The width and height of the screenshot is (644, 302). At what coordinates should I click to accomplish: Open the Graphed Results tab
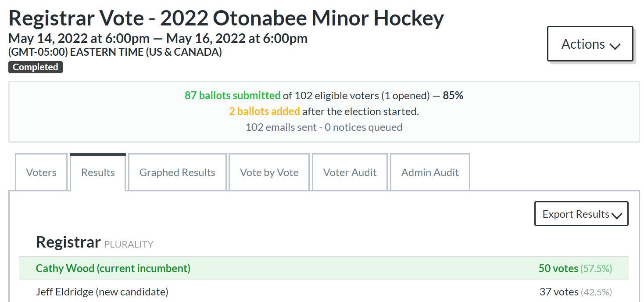(x=177, y=172)
